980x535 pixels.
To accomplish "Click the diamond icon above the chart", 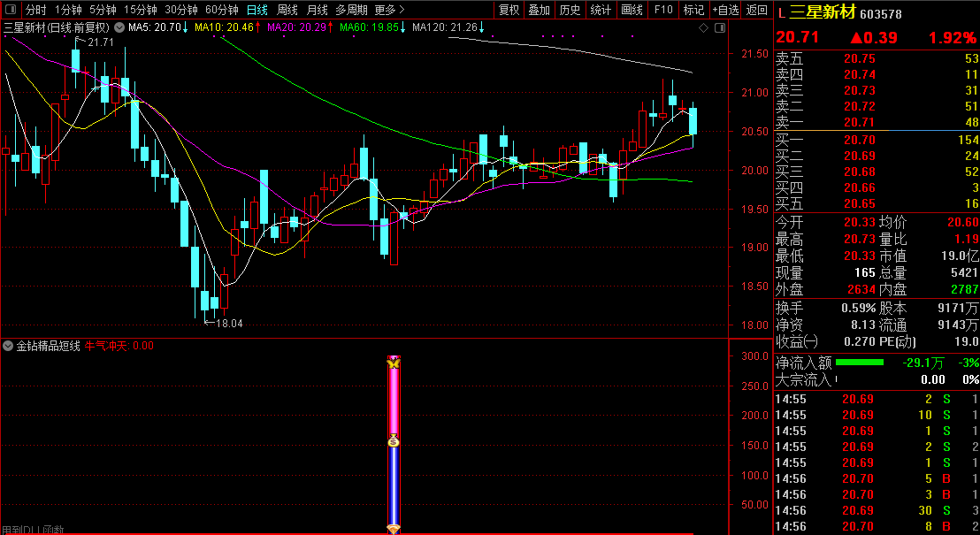I will [x=703, y=28].
